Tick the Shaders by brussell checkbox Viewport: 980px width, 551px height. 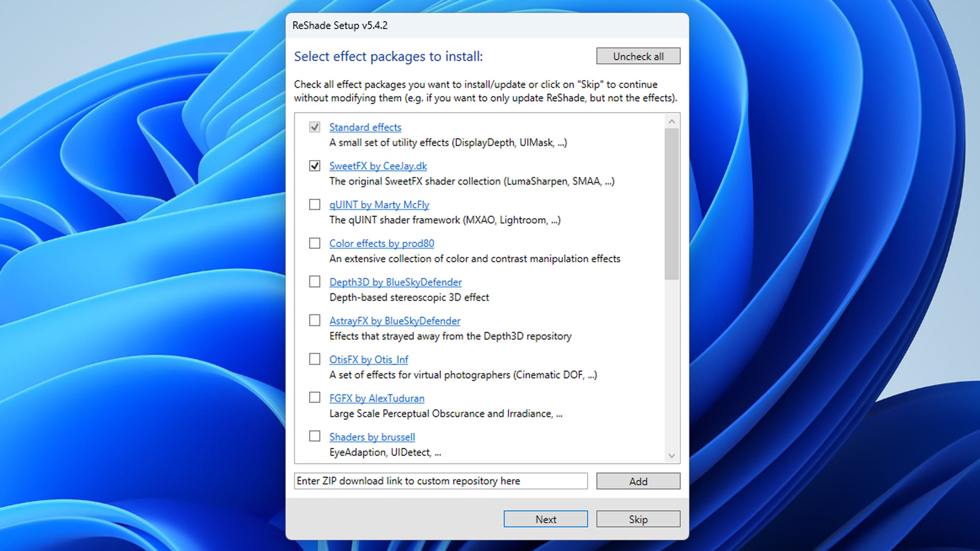tap(315, 436)
